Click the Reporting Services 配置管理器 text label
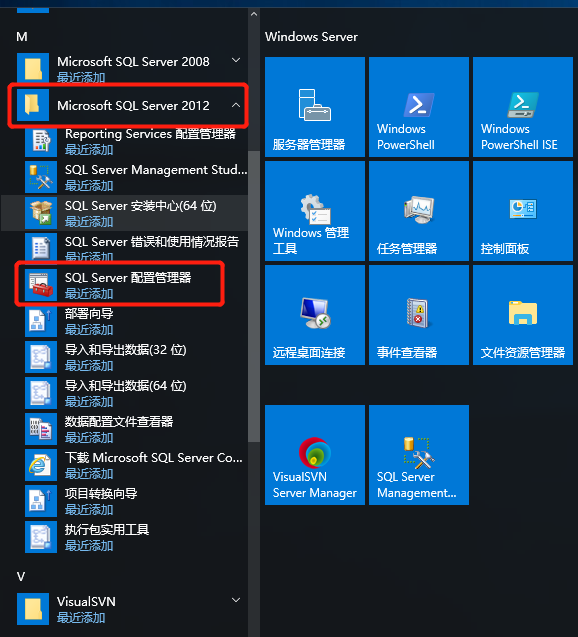 pyautogui.click(x=150, y=134)
